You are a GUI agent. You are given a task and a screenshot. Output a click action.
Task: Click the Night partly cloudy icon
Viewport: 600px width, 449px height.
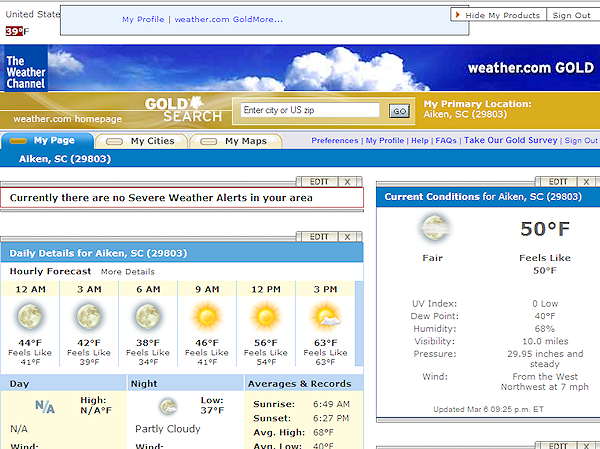click(x=168, y=407)
